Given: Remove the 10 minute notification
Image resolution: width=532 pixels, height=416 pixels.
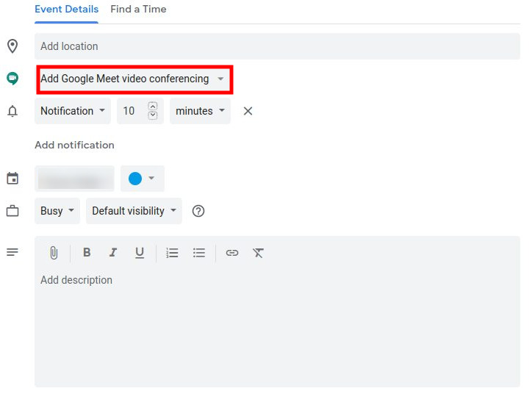Looking at the screenshot, I should tap(248, 111).
